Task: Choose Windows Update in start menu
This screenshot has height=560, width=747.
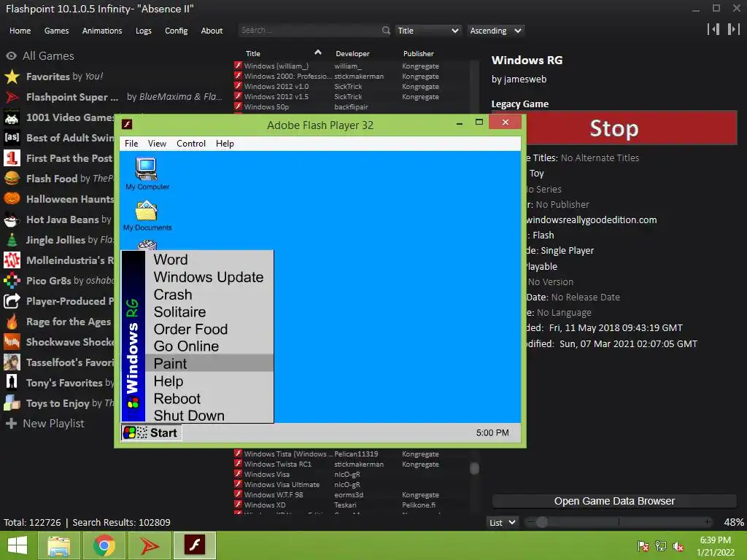Action: (208, 277)
